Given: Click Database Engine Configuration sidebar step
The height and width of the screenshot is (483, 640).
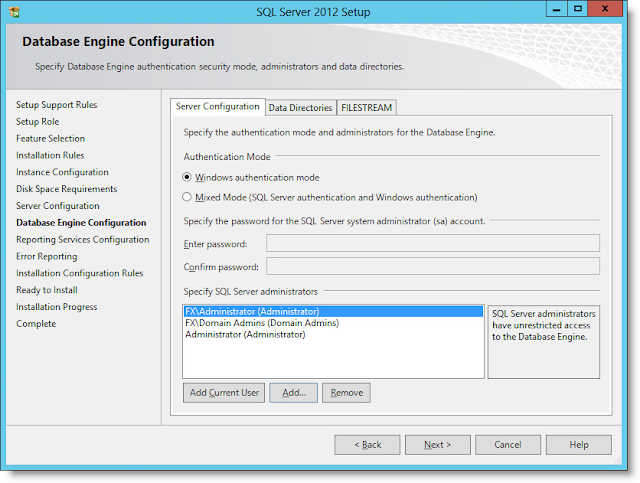Looking at the screenshot, I should tap(81, 223).
